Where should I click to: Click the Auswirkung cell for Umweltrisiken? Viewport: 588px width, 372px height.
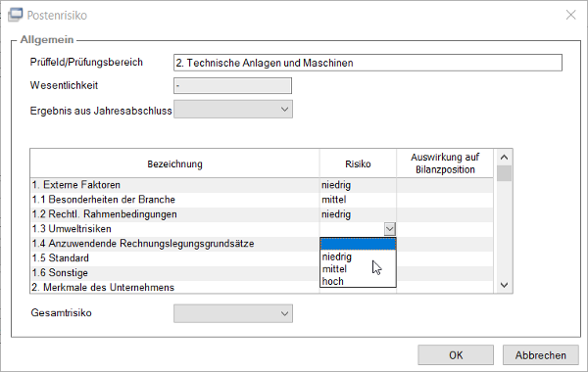pos(445,229)
